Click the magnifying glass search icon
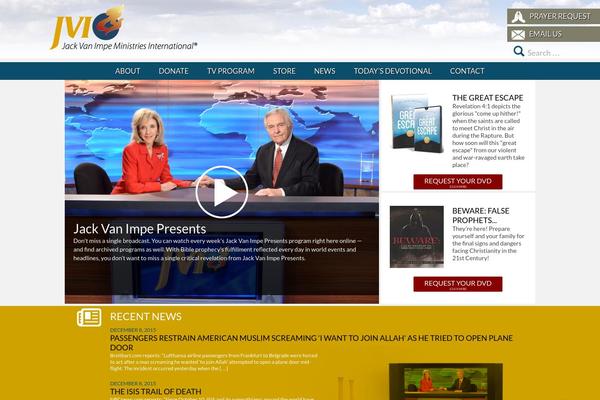This screenshot has height=400, width=600. pos(518,51)
